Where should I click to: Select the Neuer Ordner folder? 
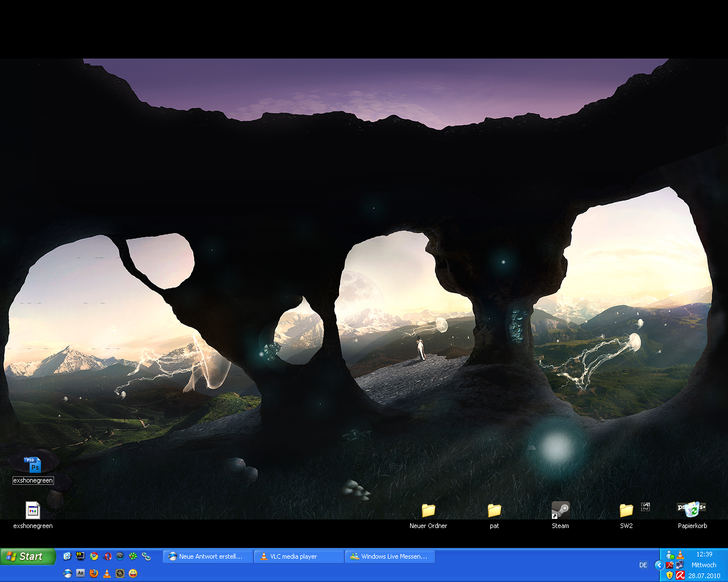pos(428,510)
